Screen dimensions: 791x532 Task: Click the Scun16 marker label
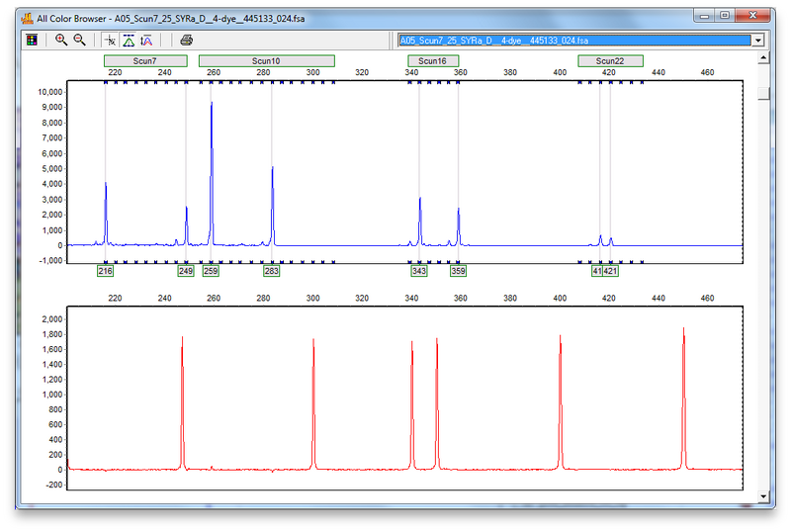click(x=433, y=61)
